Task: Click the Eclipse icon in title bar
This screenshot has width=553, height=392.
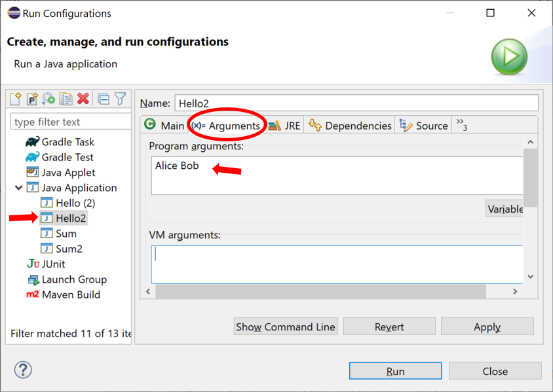Action: (x=13, y=13)
